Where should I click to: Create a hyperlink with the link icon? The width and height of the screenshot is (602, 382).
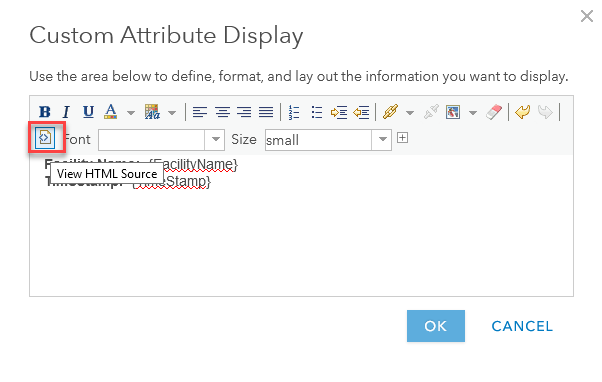[x=390, y=112]
